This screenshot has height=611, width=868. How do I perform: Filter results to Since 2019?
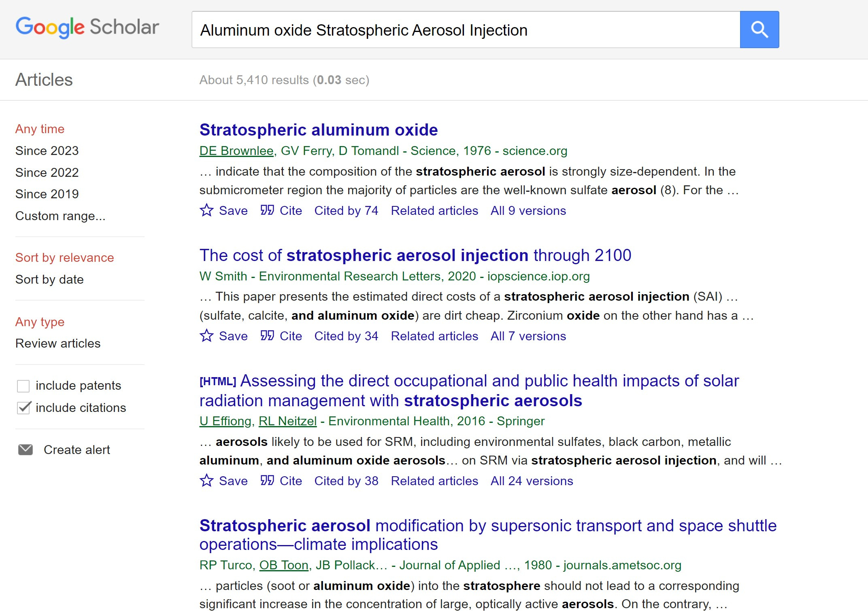(x=47, y=194)
